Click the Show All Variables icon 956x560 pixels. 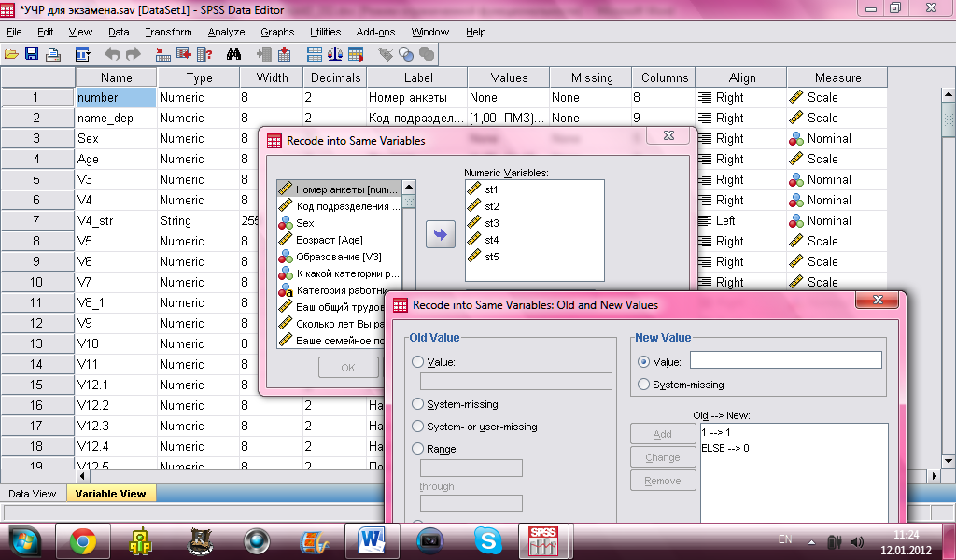(x=427, y=54)
